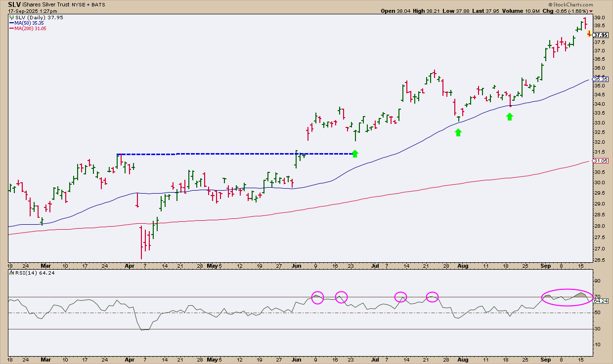This screenshot has width=613, height=364.
Task: Click the 35.35 MA(50) value tag on axis
Action: [601, 79]
